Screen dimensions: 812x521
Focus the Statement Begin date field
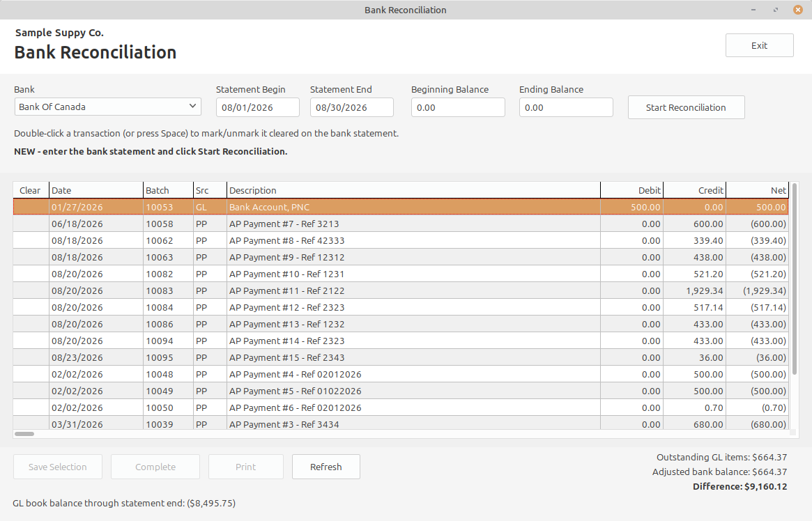257,108
